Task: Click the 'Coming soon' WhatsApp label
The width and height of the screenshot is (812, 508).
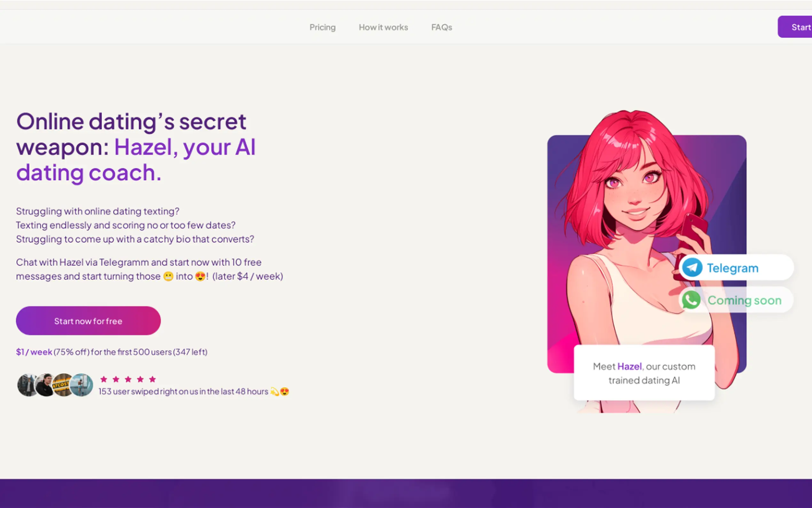Action: click(744, 300)
